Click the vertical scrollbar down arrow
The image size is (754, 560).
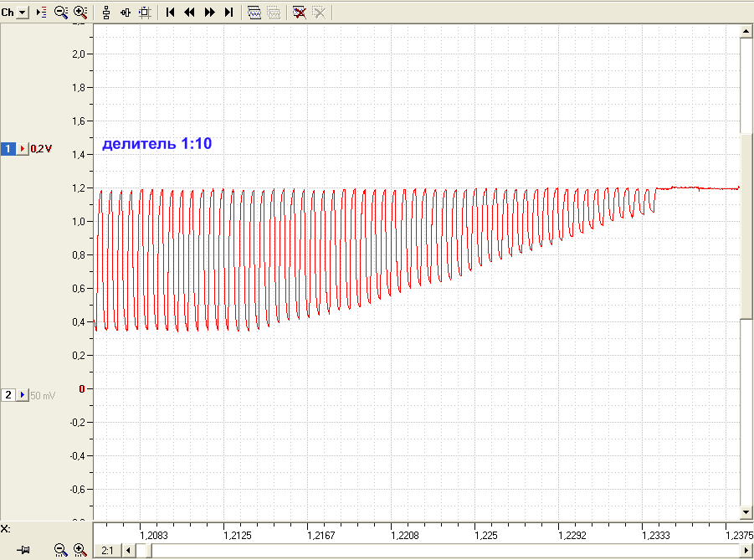pyautogui.click(x=746, y=512)
